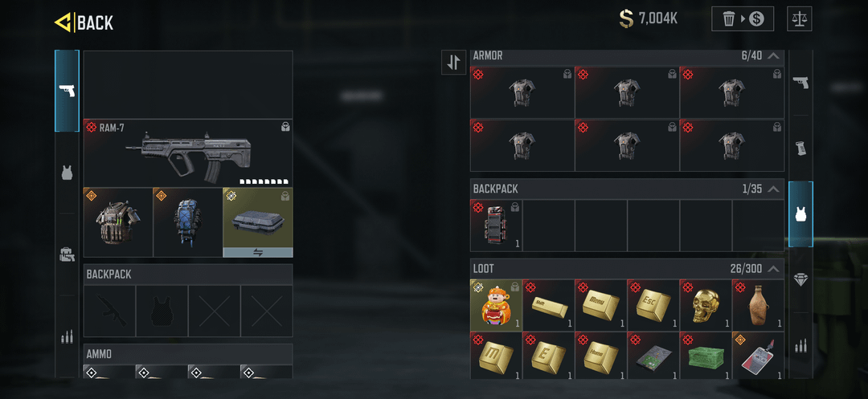Select the pistol weapons tab on left sidebar
Screen dimensions: 868x399
67,91
